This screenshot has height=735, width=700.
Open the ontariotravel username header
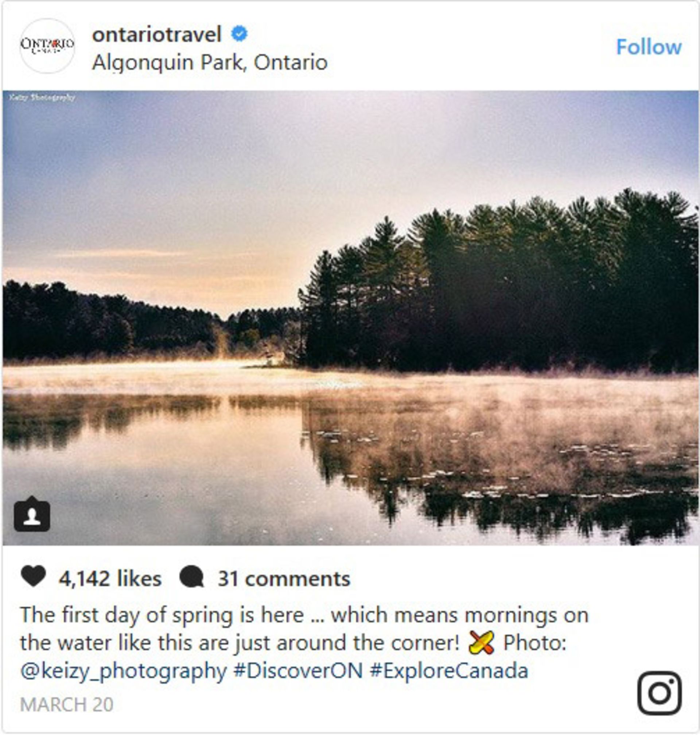pyautogui.click(x=156, y=34)
